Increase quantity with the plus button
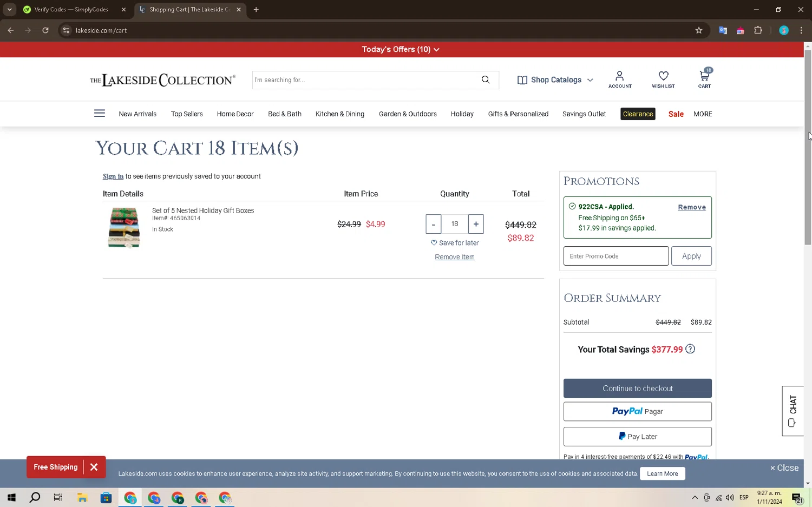Image resolution: width=812 pixels, height=507 pixels. point(476,224)
